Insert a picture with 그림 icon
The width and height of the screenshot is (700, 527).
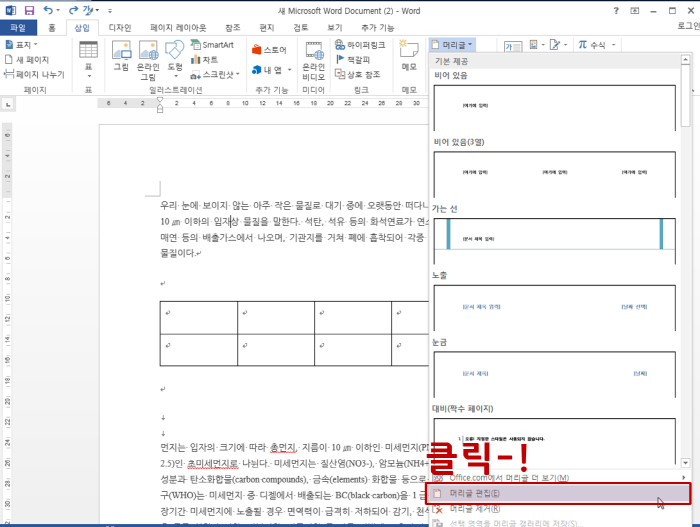pos(121,56)
